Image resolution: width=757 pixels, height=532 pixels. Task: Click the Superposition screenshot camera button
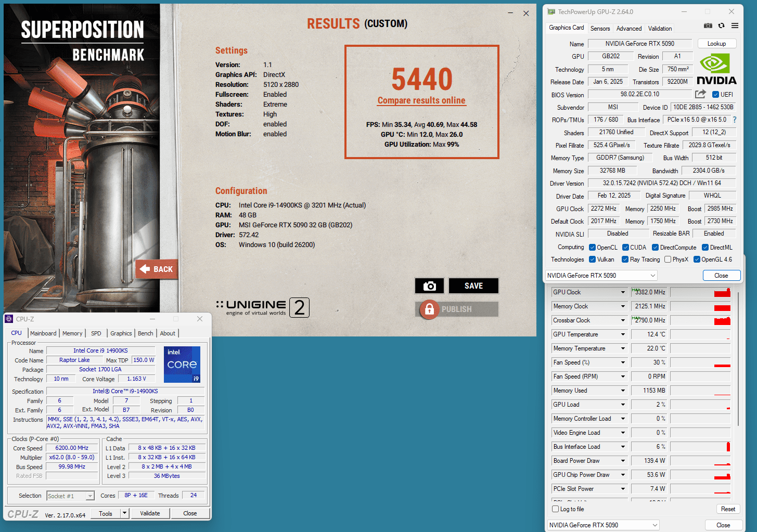click(x=429, y=286)
